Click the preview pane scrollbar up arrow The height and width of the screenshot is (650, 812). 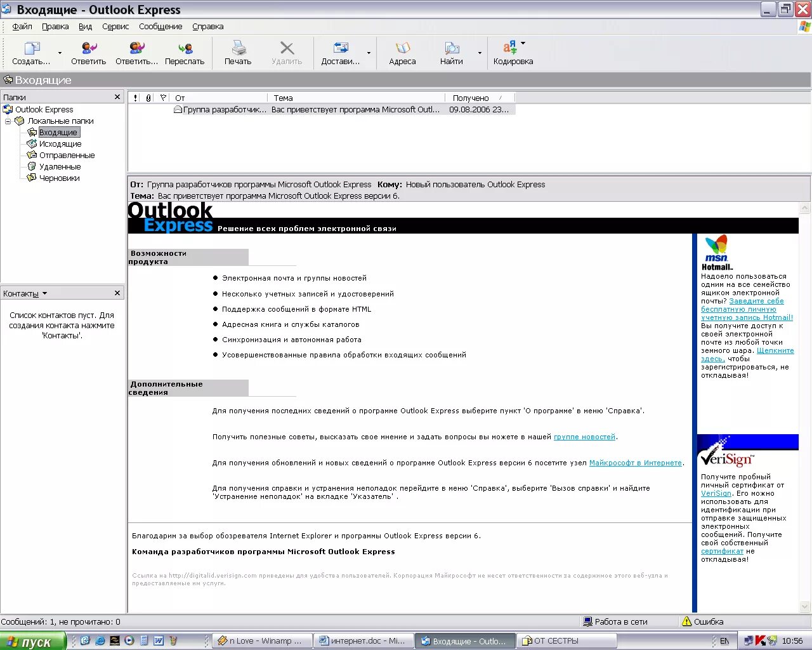pos(805,208)
